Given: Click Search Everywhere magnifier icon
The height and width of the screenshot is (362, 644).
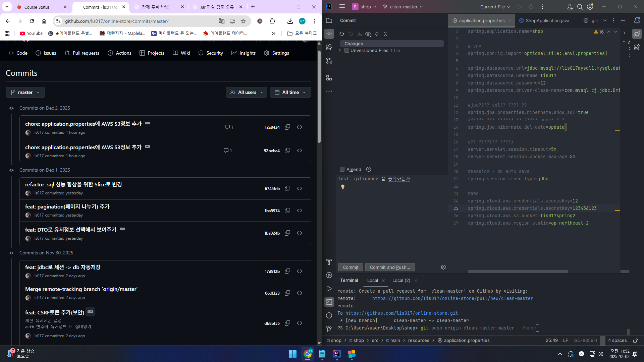Looking at the screenshot, I should [580, 7].
